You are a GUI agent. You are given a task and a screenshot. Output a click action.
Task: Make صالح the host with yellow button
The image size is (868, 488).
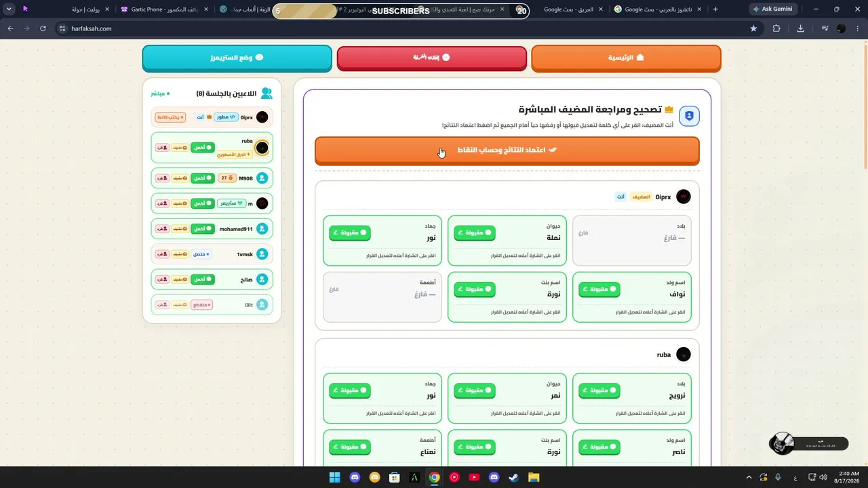coord(180,279)
